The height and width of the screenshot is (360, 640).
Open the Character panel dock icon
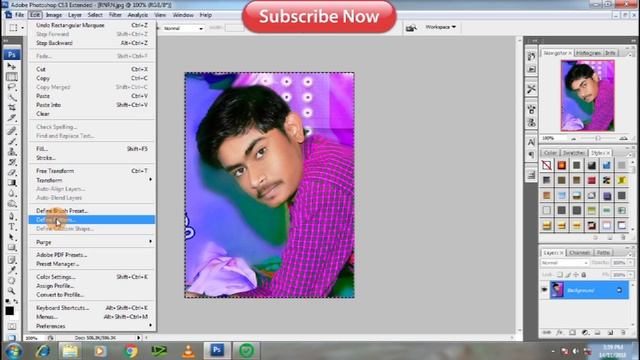point(531,142)
